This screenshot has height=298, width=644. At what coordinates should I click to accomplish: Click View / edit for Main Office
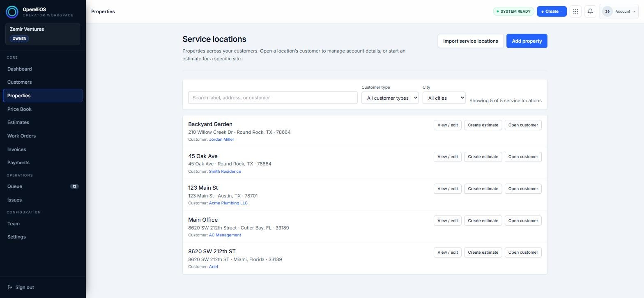(x=448, y=221)
